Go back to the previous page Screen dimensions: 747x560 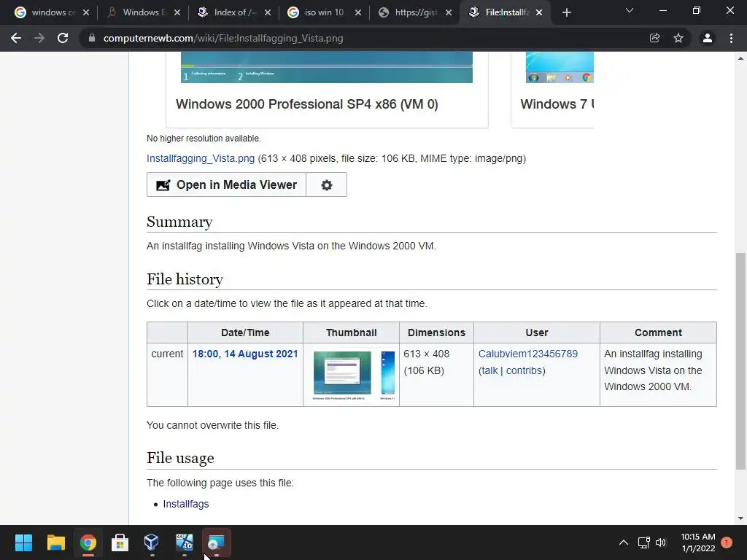coord(16,38)
